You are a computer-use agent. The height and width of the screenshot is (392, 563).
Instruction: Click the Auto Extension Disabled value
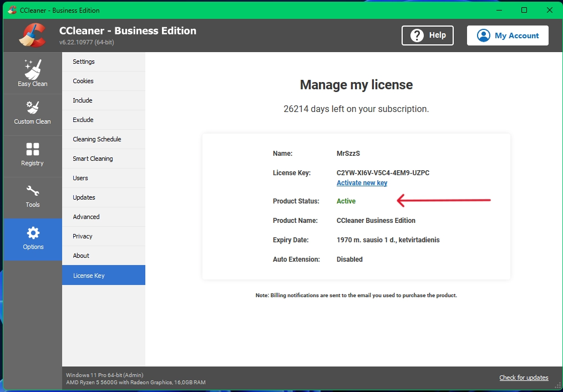click(x=349, y=259)
